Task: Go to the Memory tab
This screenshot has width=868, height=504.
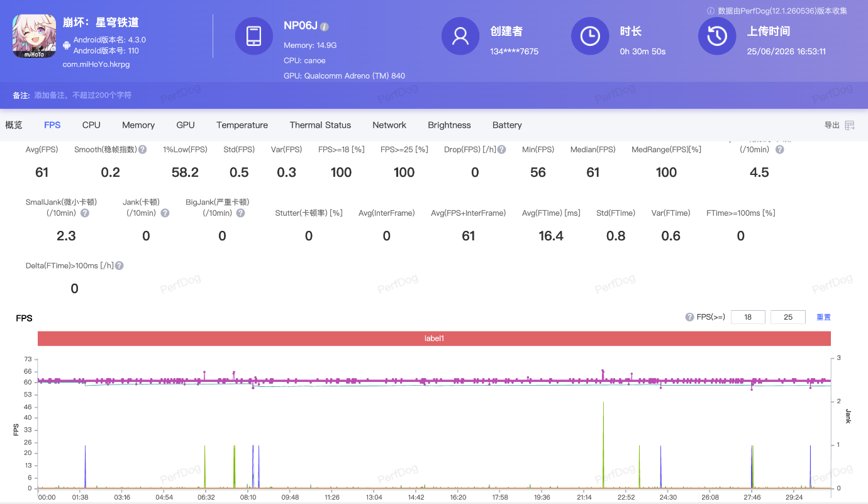Action: 138,125
